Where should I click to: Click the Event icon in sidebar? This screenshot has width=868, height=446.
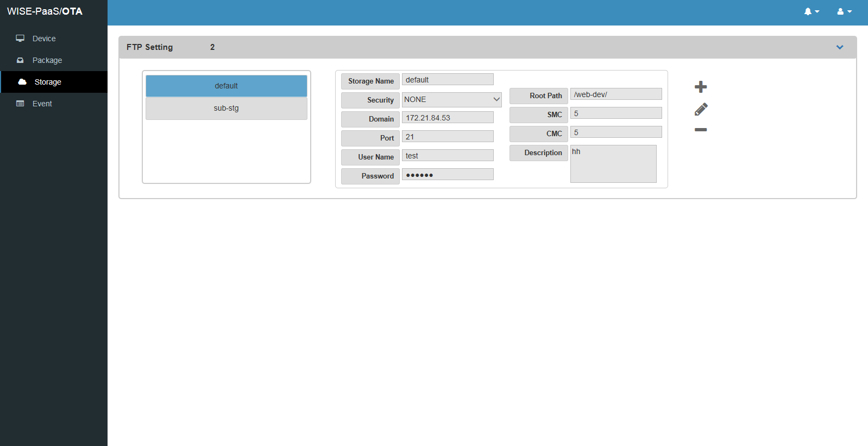coord(20,104)
